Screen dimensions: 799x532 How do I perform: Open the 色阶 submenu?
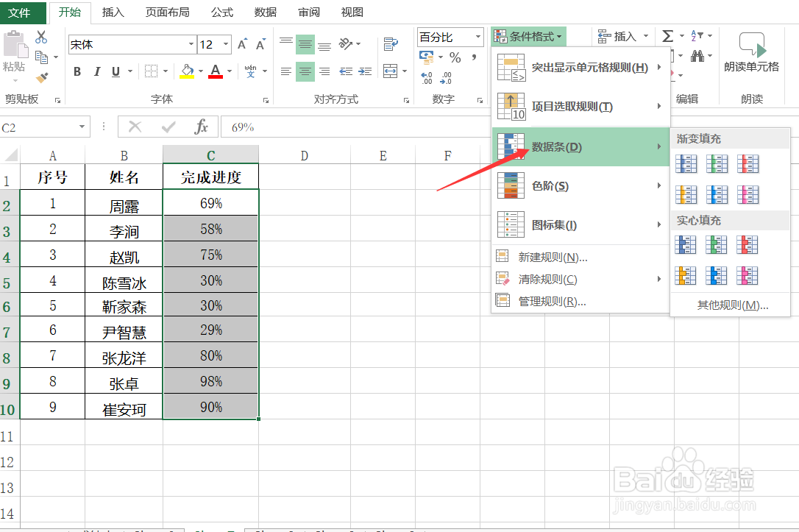click(580, 186)
